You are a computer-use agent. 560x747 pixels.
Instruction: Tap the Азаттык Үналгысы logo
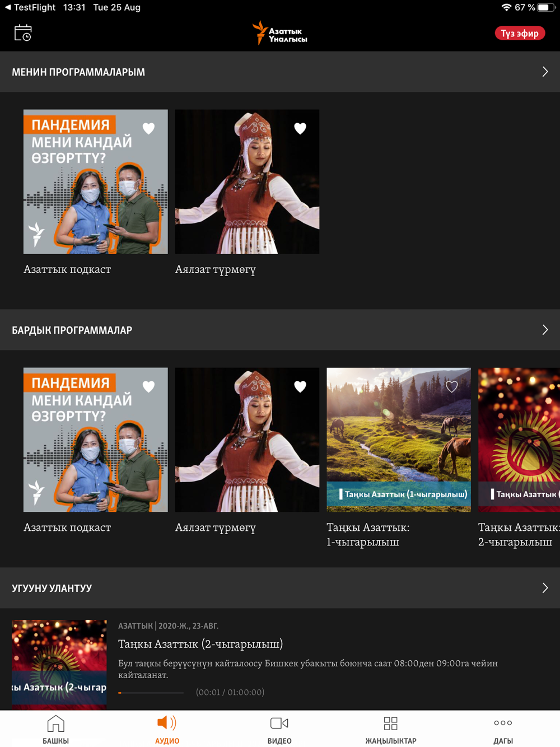coord(279,33)
